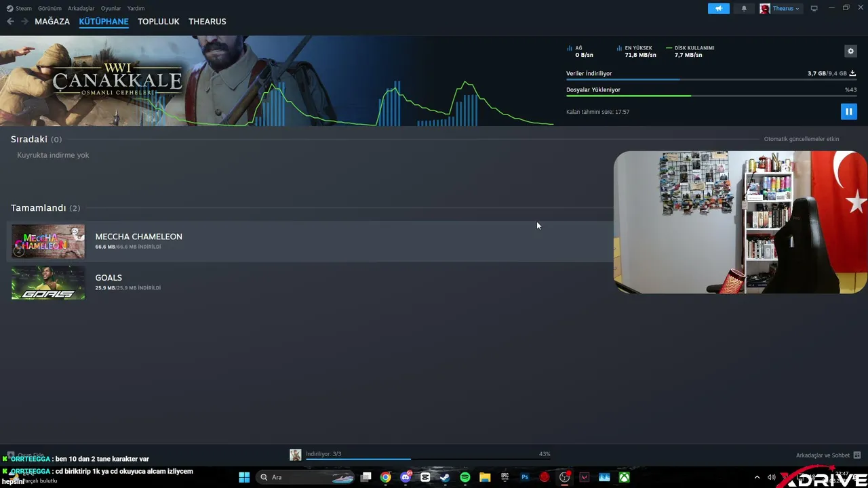Viewport: 868px width, 488px height.
Task: Show hidden system tray icons
Action: coord(757,477)
